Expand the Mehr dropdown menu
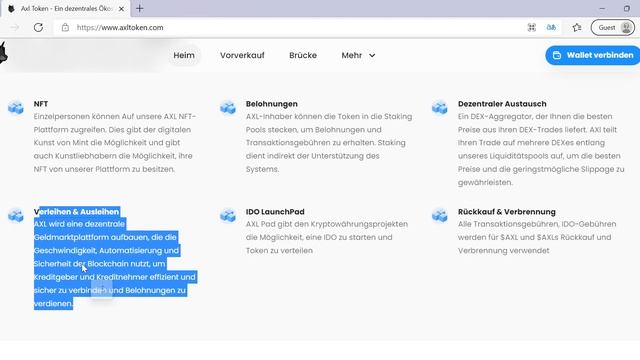The image size is (640, 360). pos(358,55)
